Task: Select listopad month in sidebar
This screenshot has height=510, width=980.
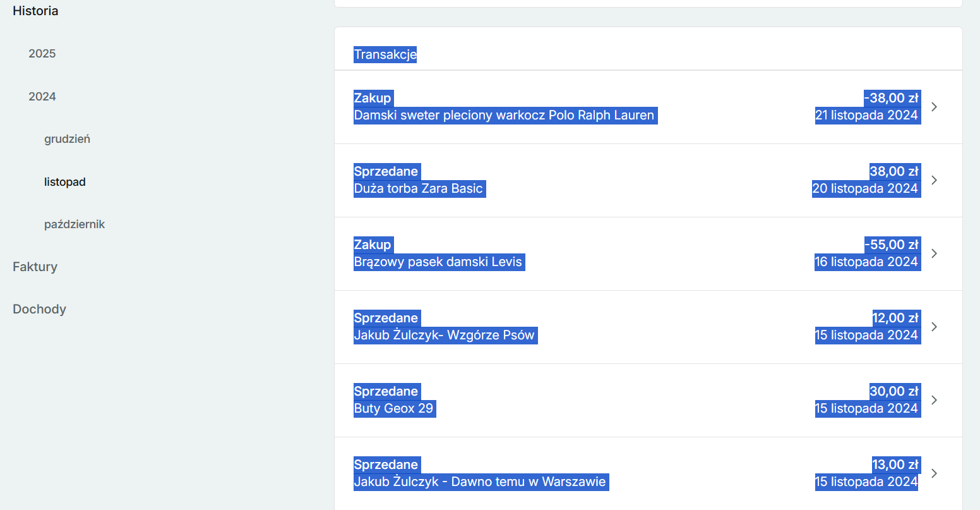Action: coord(64,182)
